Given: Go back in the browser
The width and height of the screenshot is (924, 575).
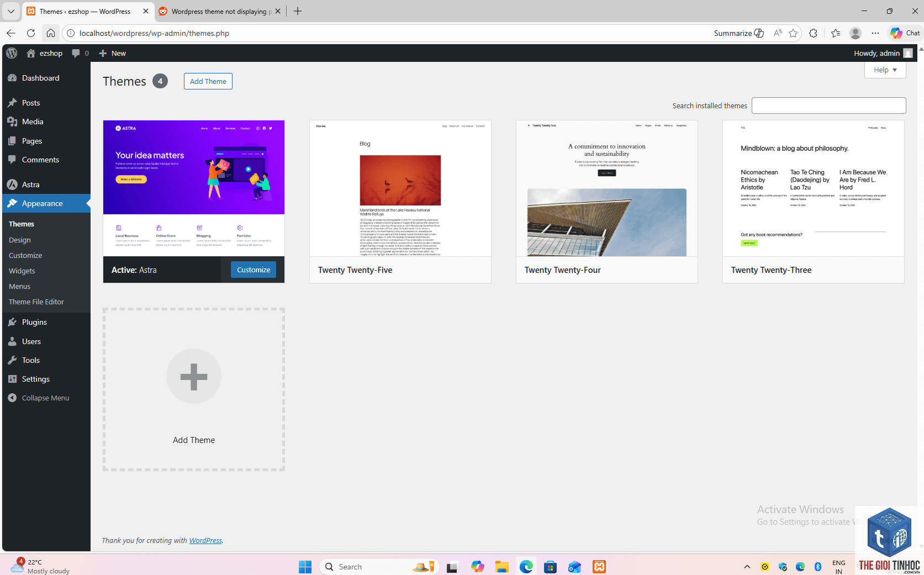Looking at the screenshot, I should coord(11,33).
